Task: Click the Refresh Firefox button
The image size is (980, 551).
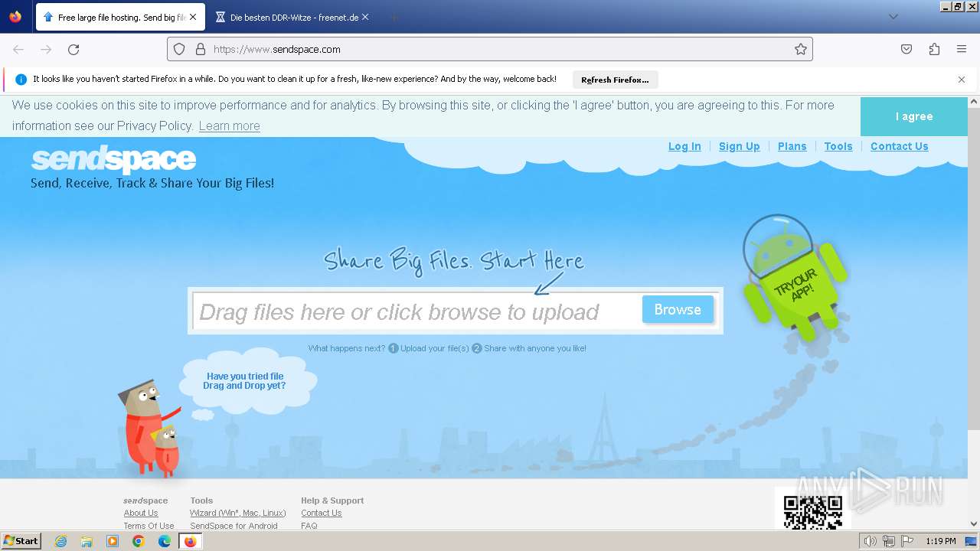Action: (x=615, y=80)
